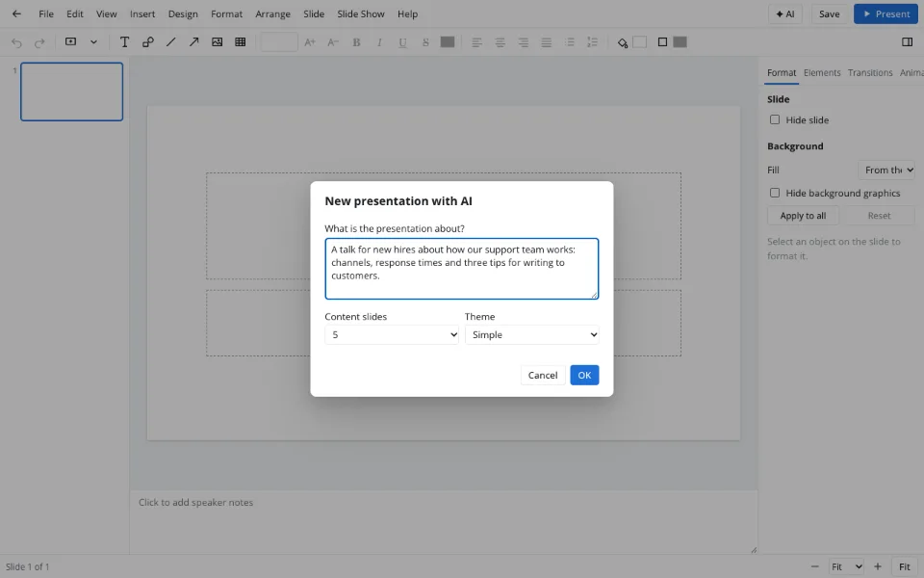This screenshot has height=578, width=924.
Task: Click the border outline icon
Action: coord(662,41)
